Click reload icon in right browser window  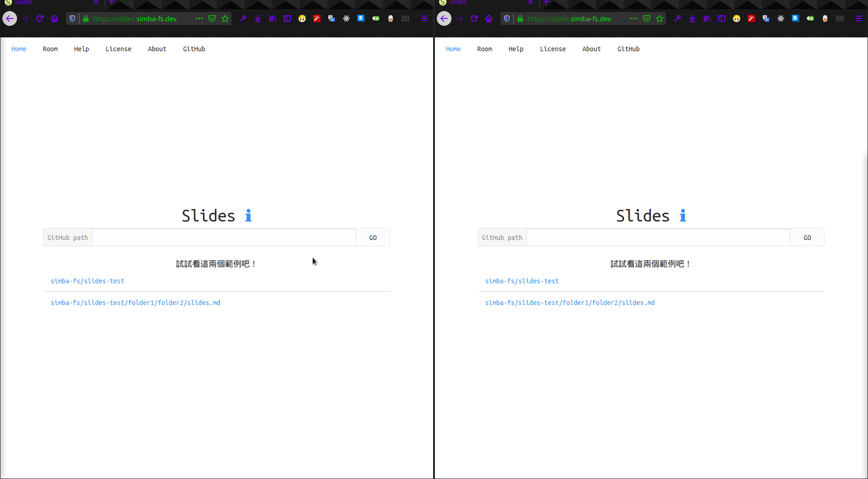(474, 18)
